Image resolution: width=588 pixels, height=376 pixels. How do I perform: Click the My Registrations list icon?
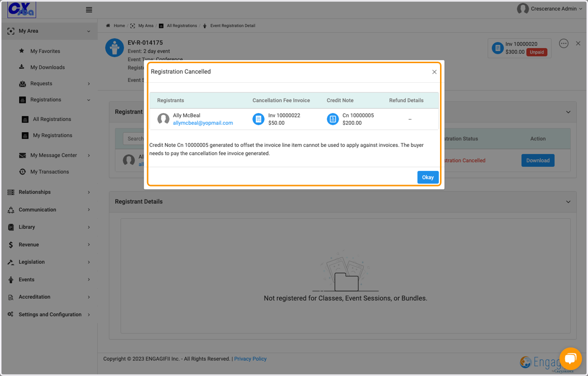(x=25, y=136)
